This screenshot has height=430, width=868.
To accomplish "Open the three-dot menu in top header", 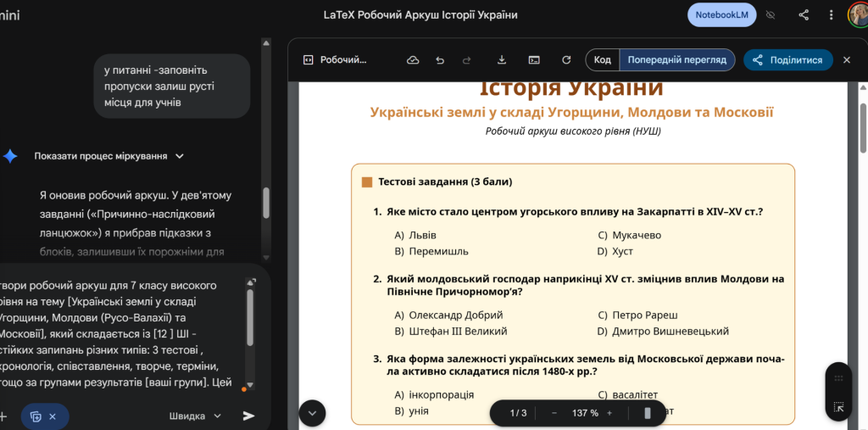I will point(831,15).
